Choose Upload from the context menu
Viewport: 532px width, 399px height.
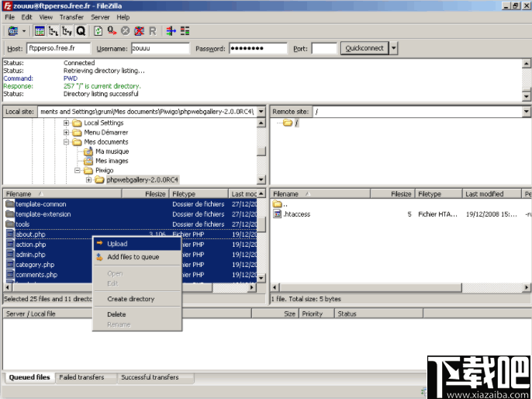point(117,244)
